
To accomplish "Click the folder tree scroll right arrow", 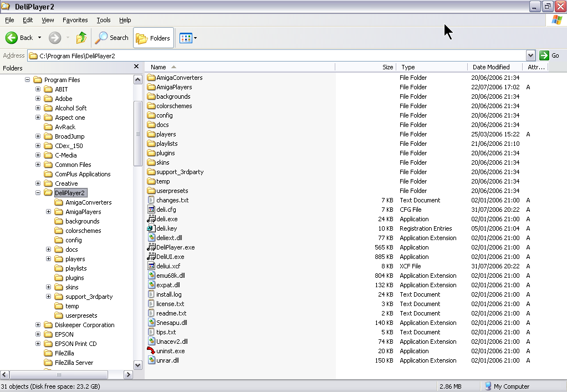I will click(129, 375).
